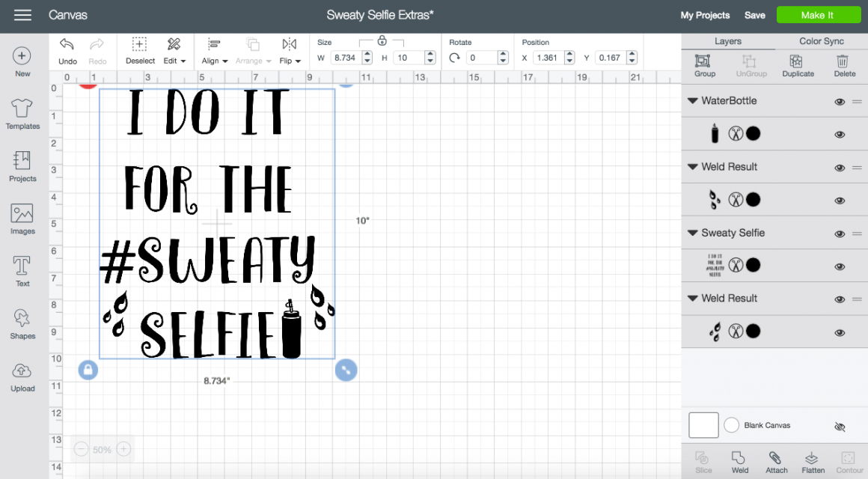Toggle the size aspect ratio lock
Screen dimensions: 868x479
(382, 40)
